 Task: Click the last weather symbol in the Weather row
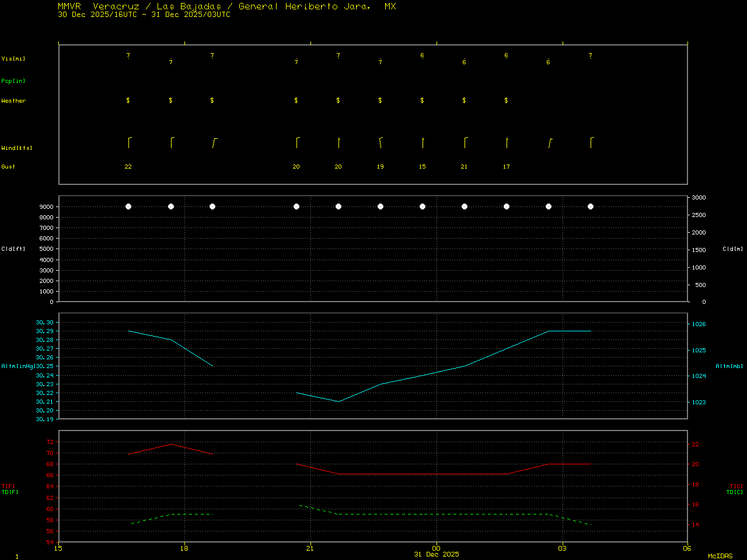click(506, 100)
